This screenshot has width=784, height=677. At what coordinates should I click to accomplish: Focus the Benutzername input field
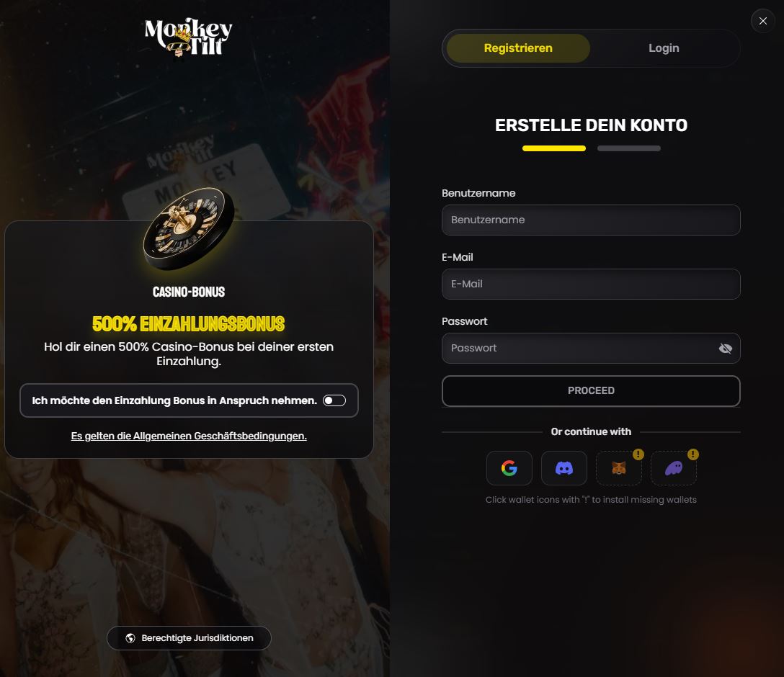click(x=591, y=220)
